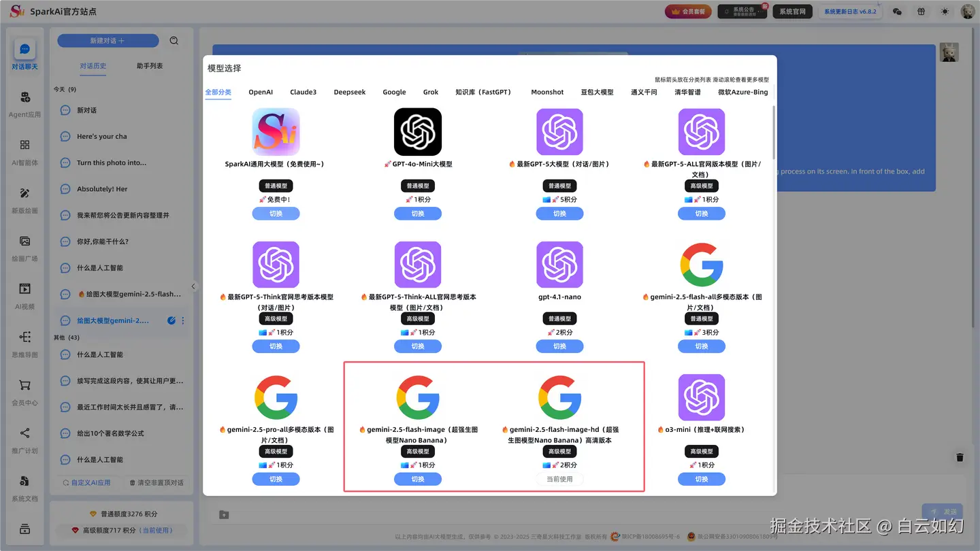Click the 系统官网 button in header
980x551 pixels.
[792, 12]
